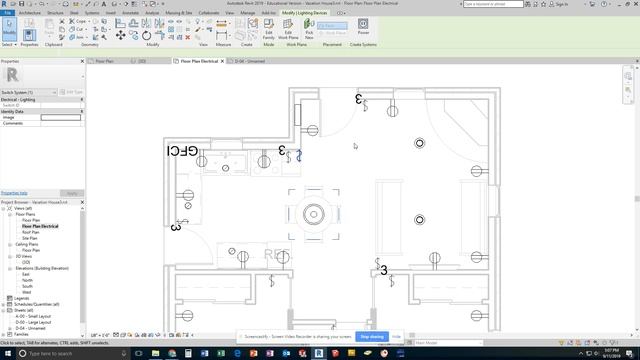
Task: Click the Power icon in Create Systems
Action: 363,27
